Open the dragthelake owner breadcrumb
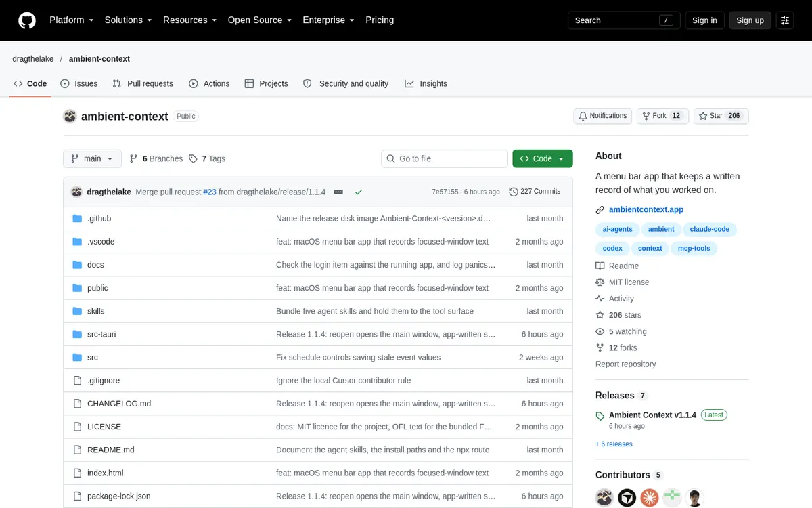 click(33, 59)
